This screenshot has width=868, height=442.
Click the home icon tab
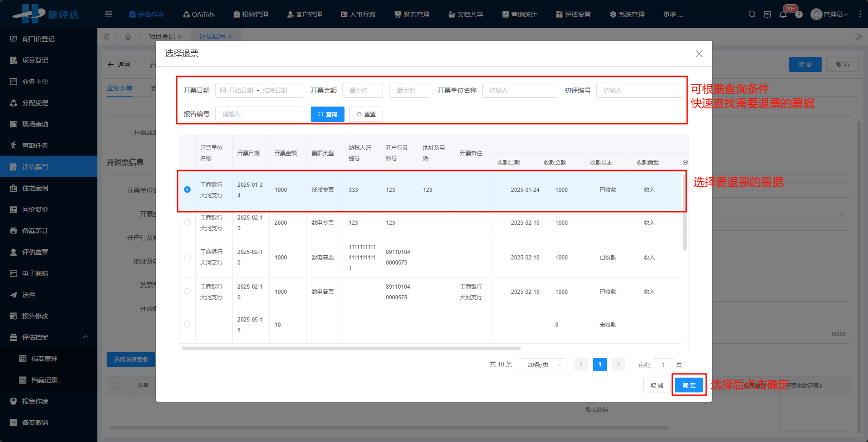(128, 37)
